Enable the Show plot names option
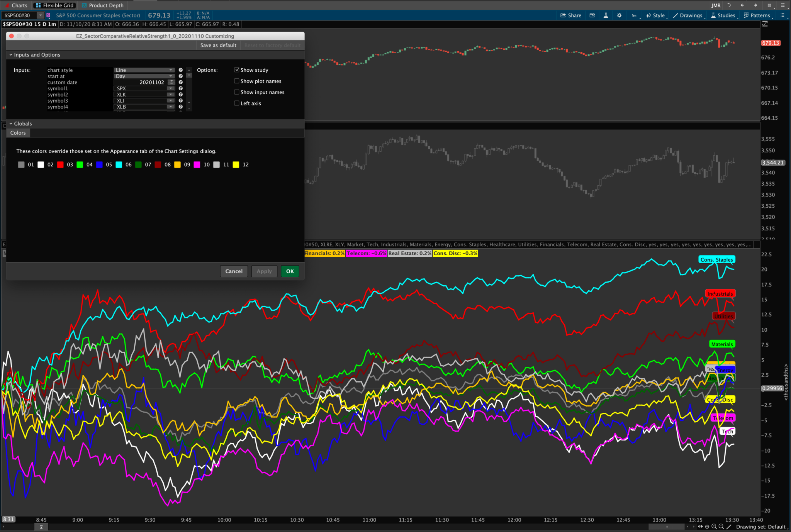The width and height of the screenshot is (791, 532). point(237,81)
